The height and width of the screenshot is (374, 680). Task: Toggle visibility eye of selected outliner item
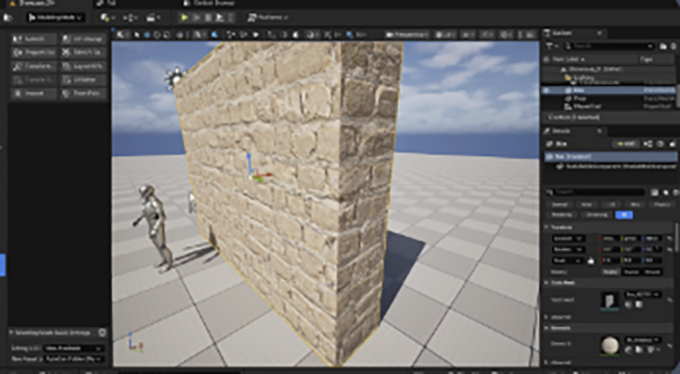tap(547, 90)
